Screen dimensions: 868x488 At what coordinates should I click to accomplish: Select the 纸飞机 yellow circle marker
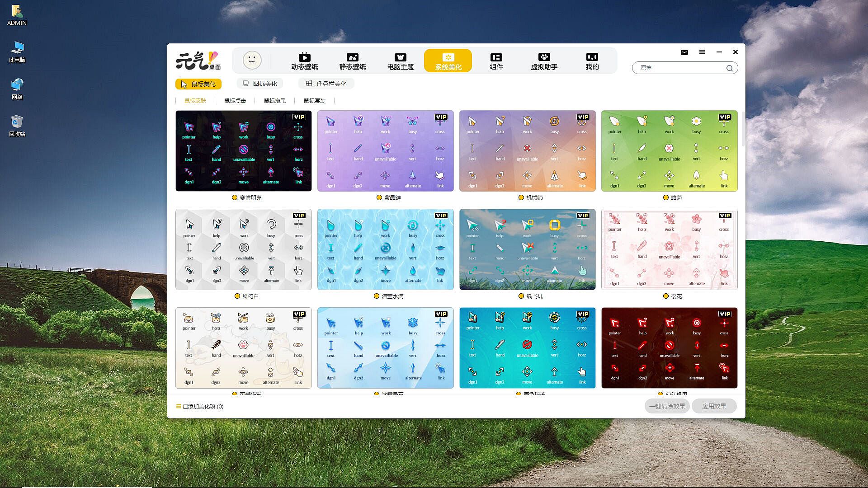[x=521, y=296]
